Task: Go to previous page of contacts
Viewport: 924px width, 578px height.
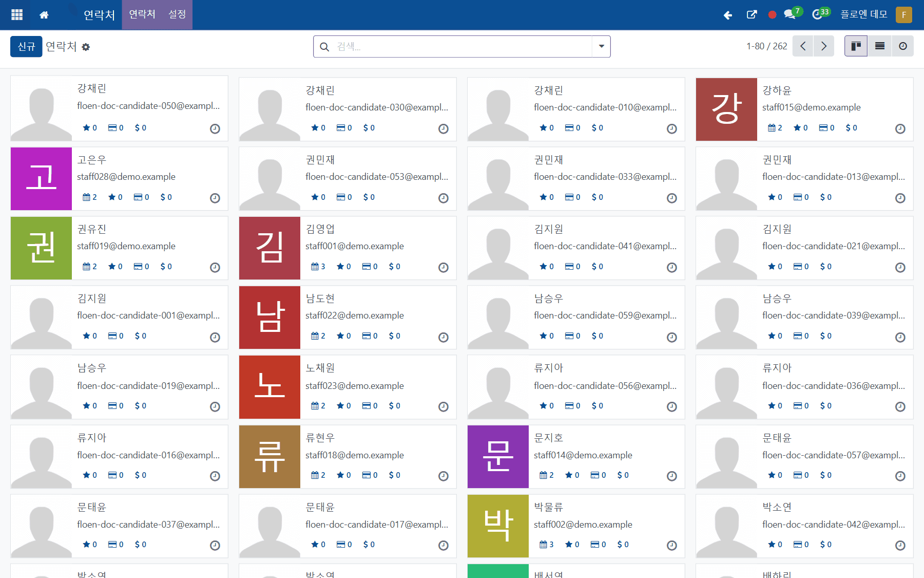Action: point(803,46)
